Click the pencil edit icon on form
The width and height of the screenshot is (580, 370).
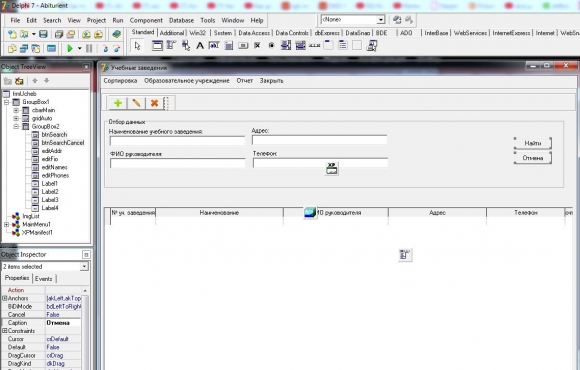click(x=136, y=103)
